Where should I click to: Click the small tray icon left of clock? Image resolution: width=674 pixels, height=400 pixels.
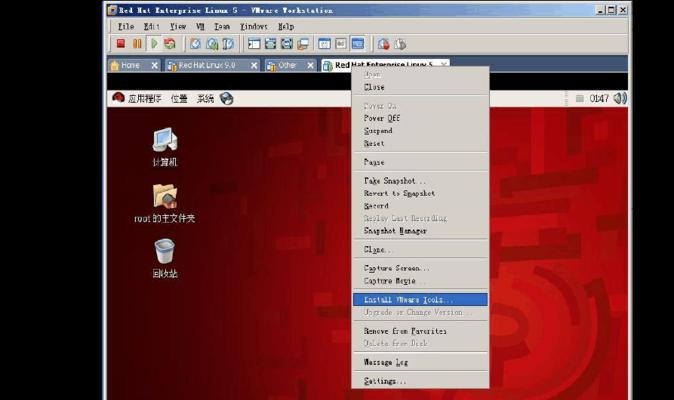pyautogui.click(x=579, y=99)
